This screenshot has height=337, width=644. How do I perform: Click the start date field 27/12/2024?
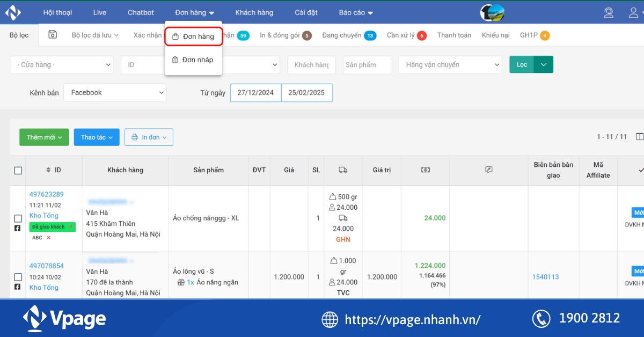(255, 92)
